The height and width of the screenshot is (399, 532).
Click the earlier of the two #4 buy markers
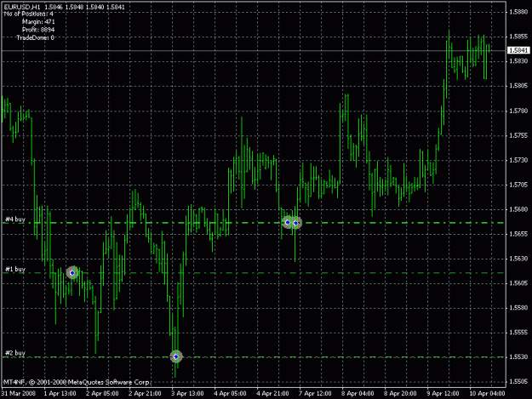pyautogui.click(x=288, y=222)
